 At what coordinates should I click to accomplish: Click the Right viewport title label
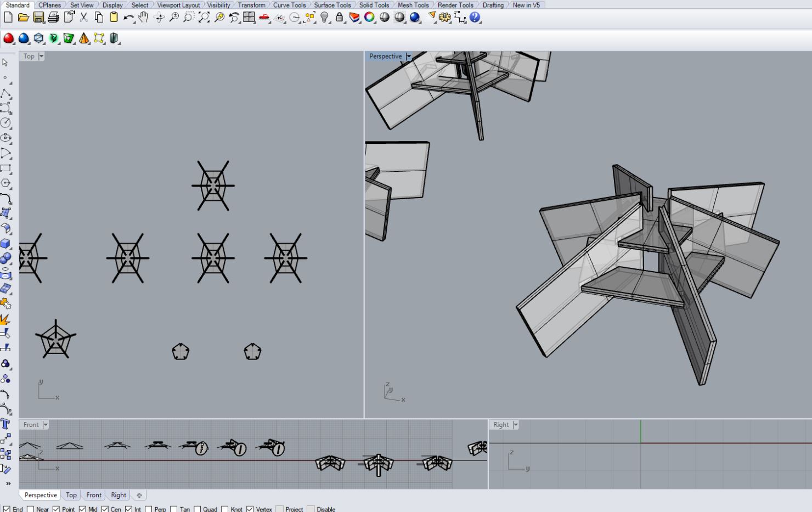click(x=501, y=425)
